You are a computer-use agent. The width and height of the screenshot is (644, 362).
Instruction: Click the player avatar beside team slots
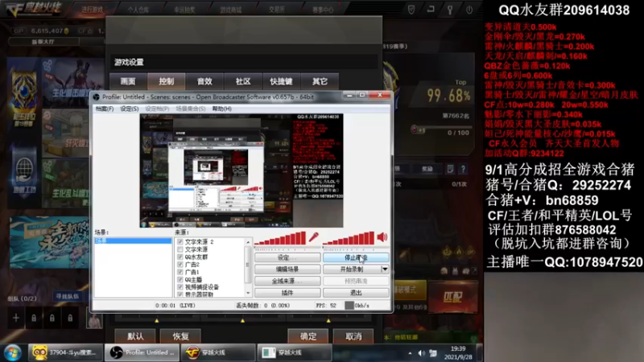point(94,319)
